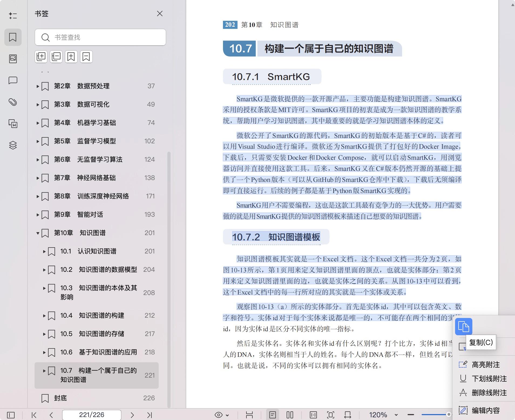Expand 第7章 神经网络基础 bookmark

pos(38,178)
